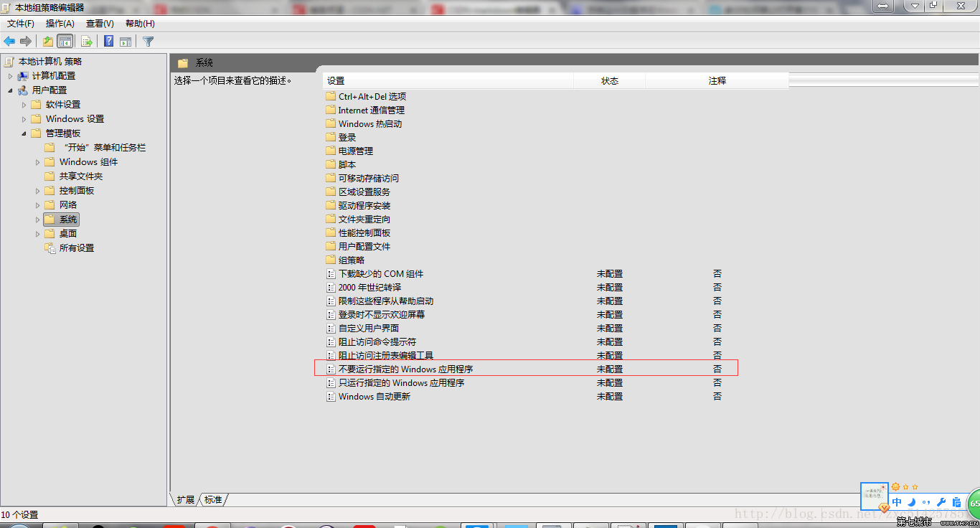Click the Export List toolbar icon
The width and height of the screenshot is (980, 528).
tap(86, 41)
